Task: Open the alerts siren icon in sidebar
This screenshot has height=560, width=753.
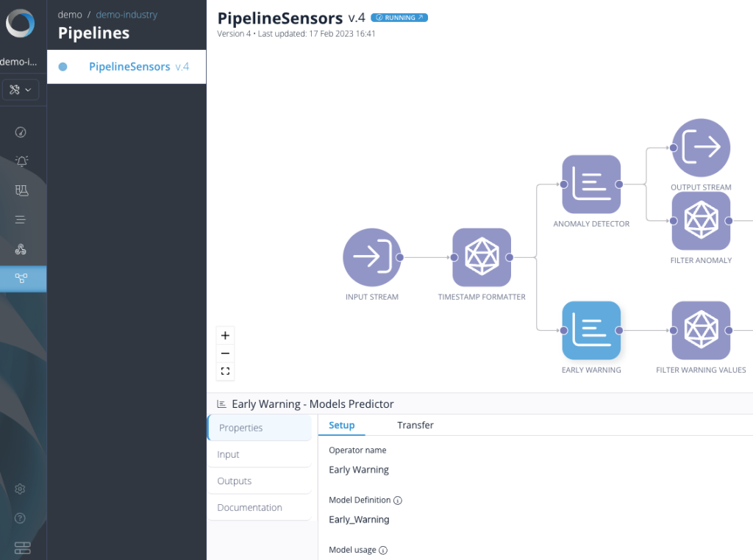Action: (x=21, y=161)
